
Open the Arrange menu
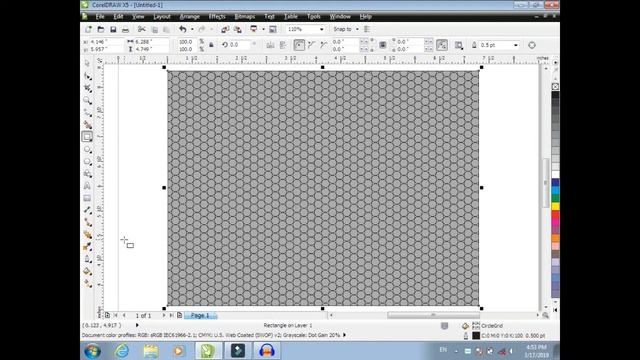point(190,17)
